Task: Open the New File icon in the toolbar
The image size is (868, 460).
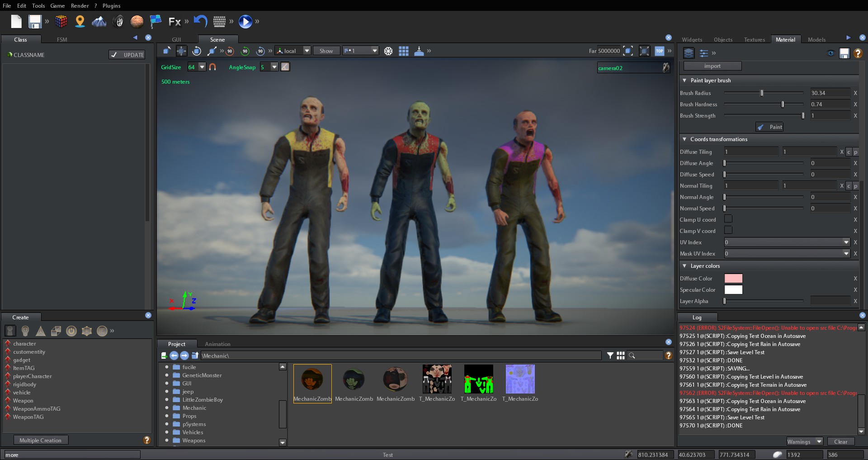Action: (x=16, y=21)
